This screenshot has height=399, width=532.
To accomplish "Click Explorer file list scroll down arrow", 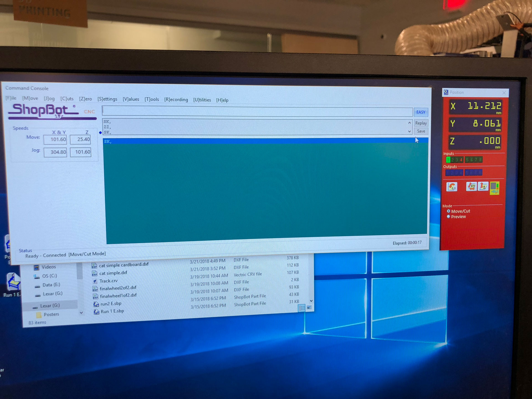I will [x=311, y=301].
